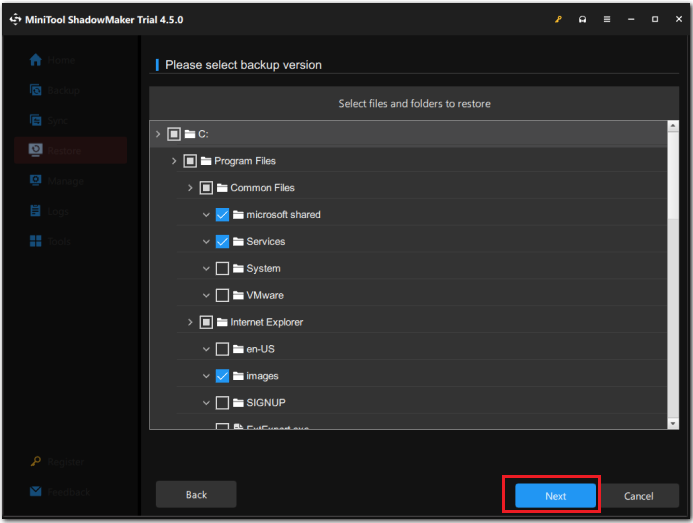Click the Register link label
The width and height of the screenshot is (693, 523).
66,462
